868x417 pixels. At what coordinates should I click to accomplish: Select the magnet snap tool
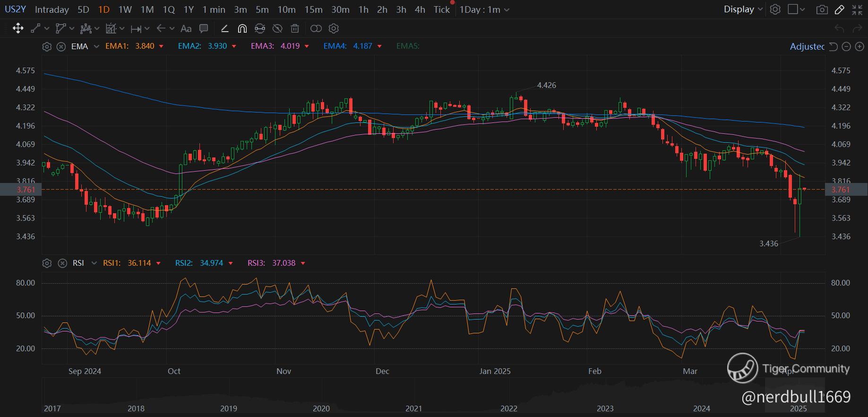click(x=242, y=29)
